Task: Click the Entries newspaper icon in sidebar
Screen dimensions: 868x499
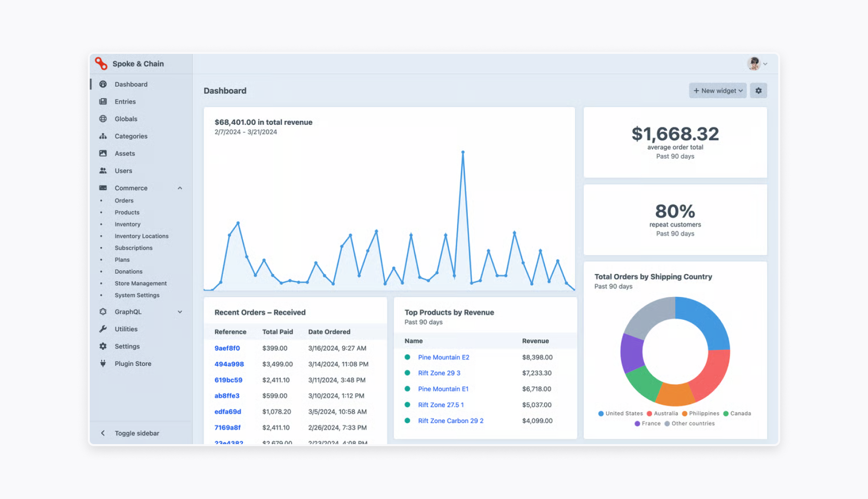Action: pos(103,101)
